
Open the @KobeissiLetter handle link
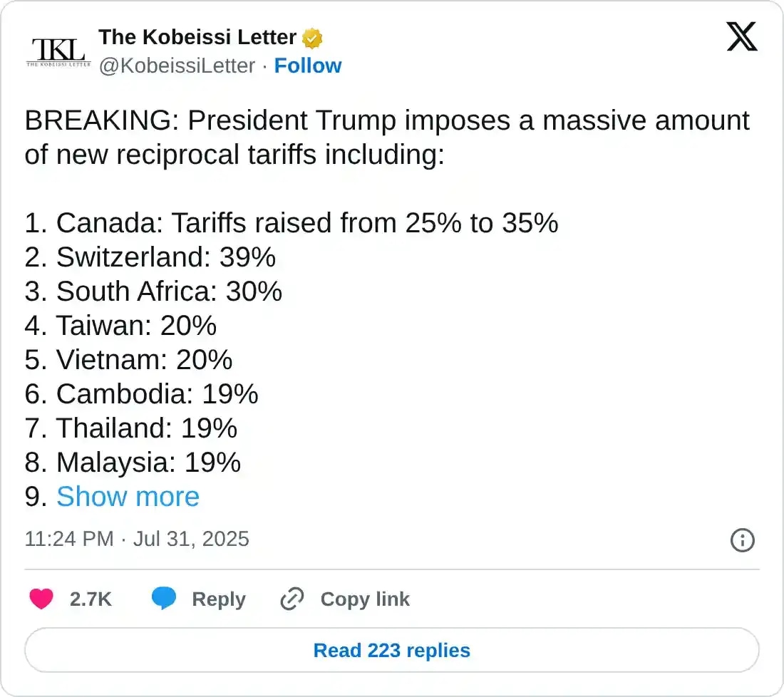[x=177, y=66]
